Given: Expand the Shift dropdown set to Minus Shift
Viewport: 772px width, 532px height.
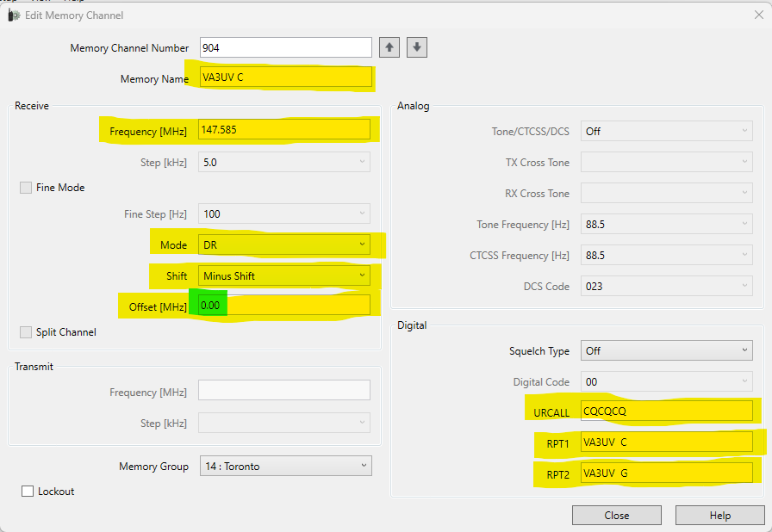Looking at the screenshot, I should click(284, 276).
